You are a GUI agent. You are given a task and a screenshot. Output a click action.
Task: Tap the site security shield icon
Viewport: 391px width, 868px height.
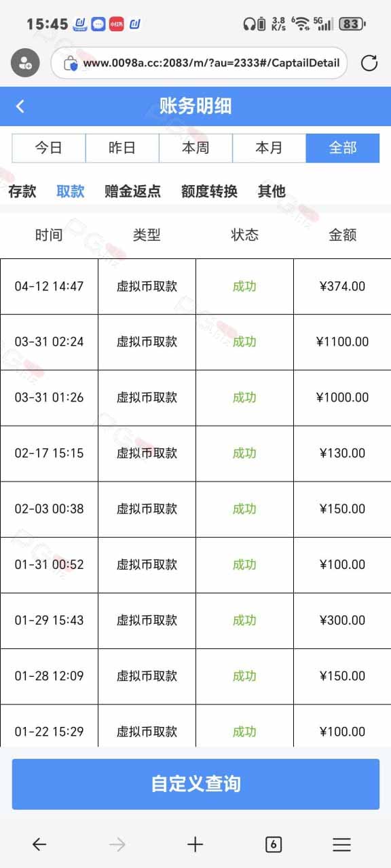[71, 64]
